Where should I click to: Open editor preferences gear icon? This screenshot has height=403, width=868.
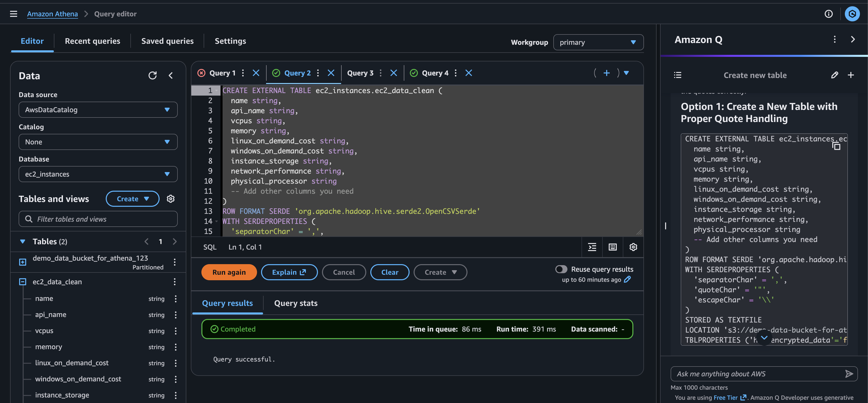633,247
